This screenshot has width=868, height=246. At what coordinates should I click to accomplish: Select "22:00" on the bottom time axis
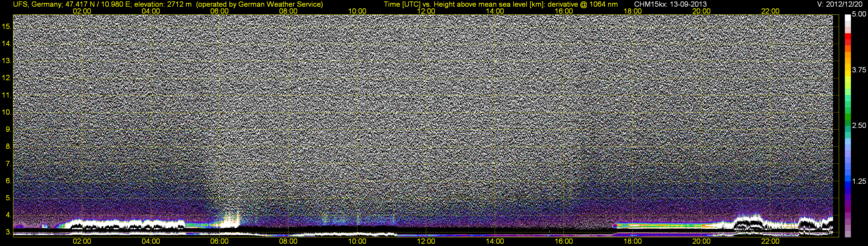point(770,241)
